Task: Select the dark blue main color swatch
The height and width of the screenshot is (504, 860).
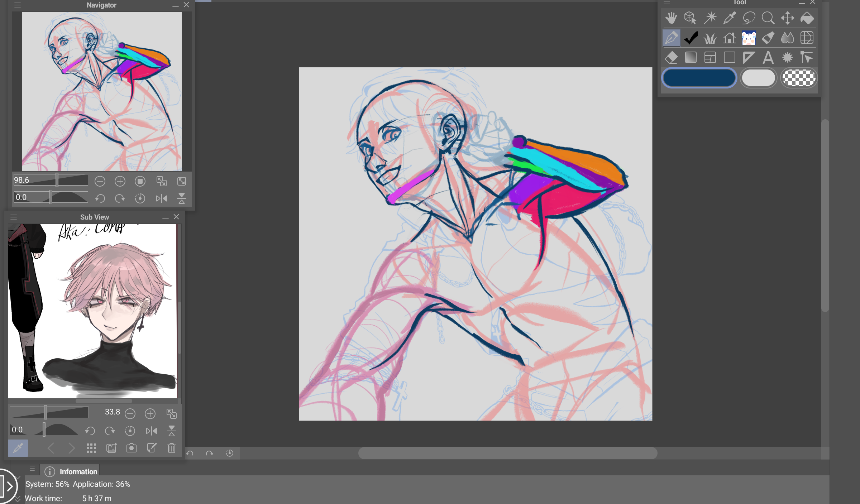Action: (x=699, y=78)
